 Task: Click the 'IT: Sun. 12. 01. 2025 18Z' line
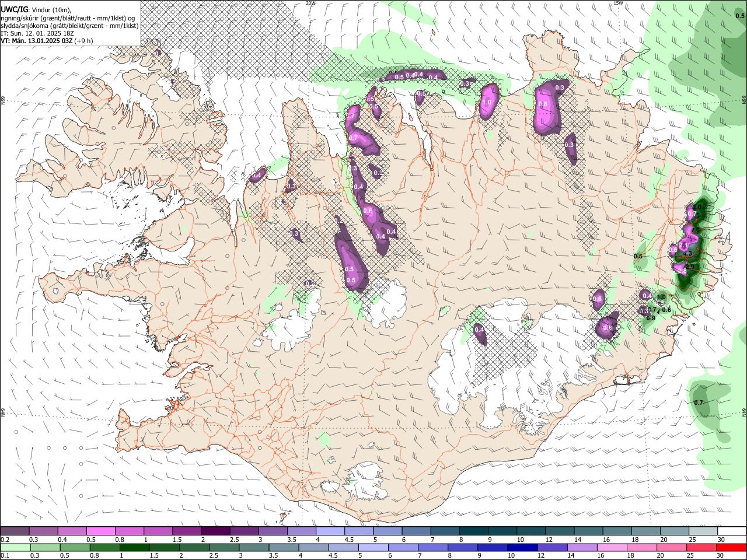(37, 33)
